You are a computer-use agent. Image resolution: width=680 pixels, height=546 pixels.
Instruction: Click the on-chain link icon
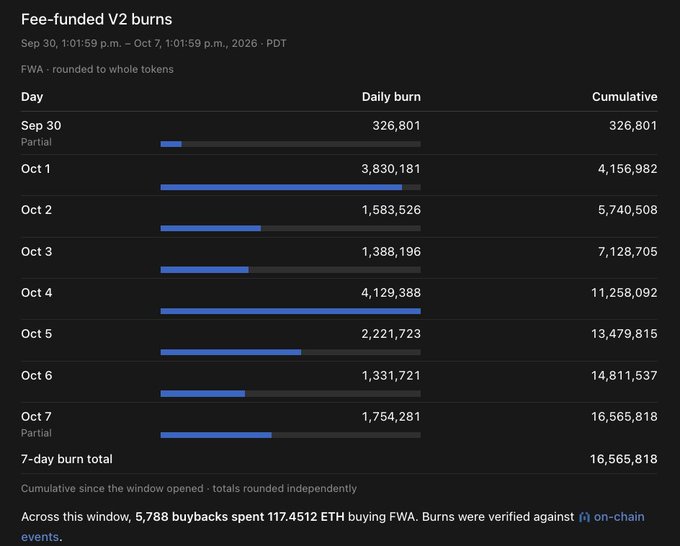(584, 517)
